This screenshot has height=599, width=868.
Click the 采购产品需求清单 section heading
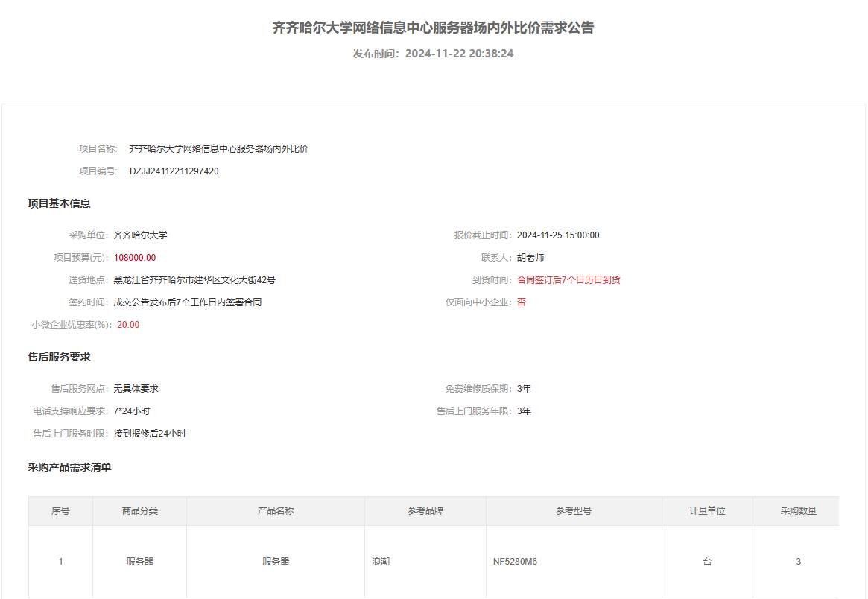(x=70, y=468)
